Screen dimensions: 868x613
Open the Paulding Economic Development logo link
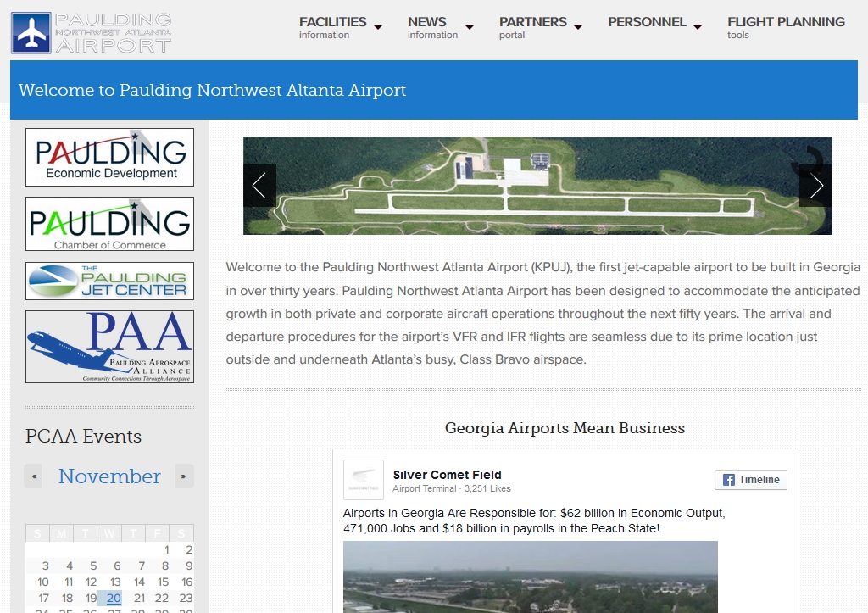(x=109, y=157)
